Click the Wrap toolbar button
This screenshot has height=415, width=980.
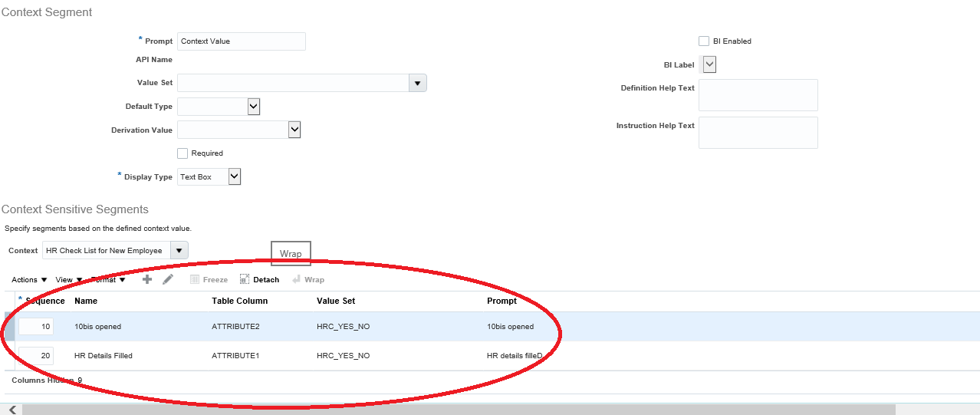(x=308, y=280)
